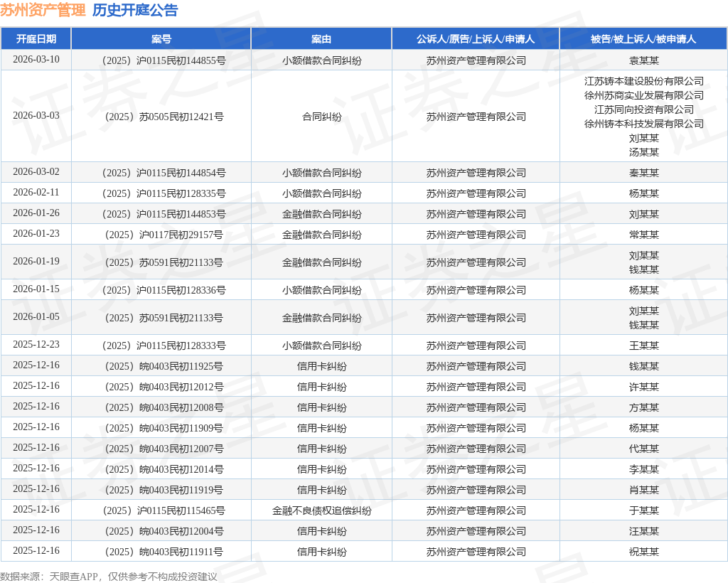Click the 金融不良债权追偿纠纷 cause cell
728x583 pixels.
[322, 510]
